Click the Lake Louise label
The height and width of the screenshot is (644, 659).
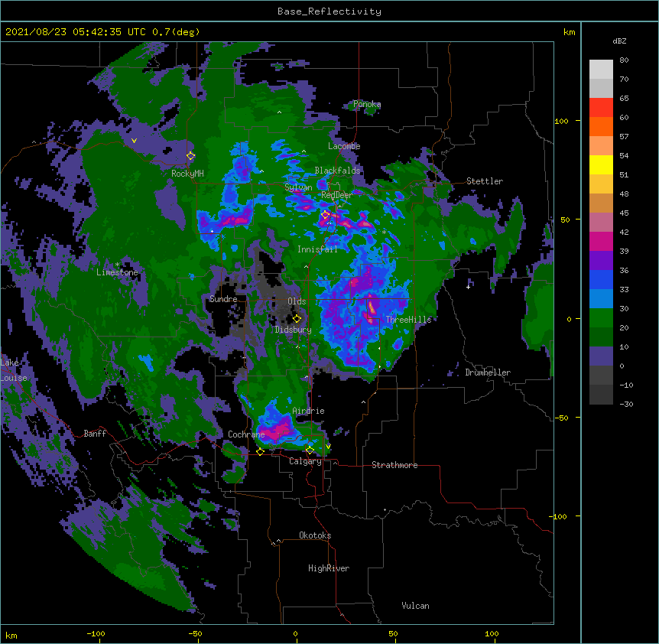(x=14, y=370)
